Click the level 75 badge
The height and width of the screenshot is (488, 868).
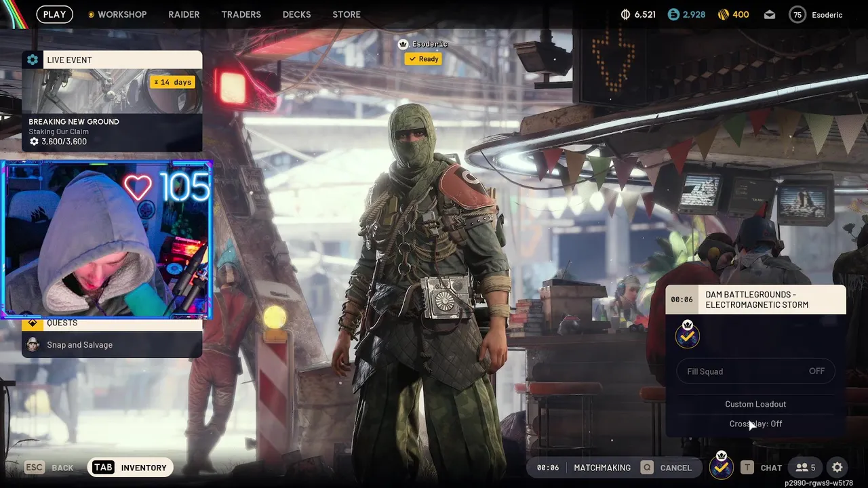pos(797,14)
